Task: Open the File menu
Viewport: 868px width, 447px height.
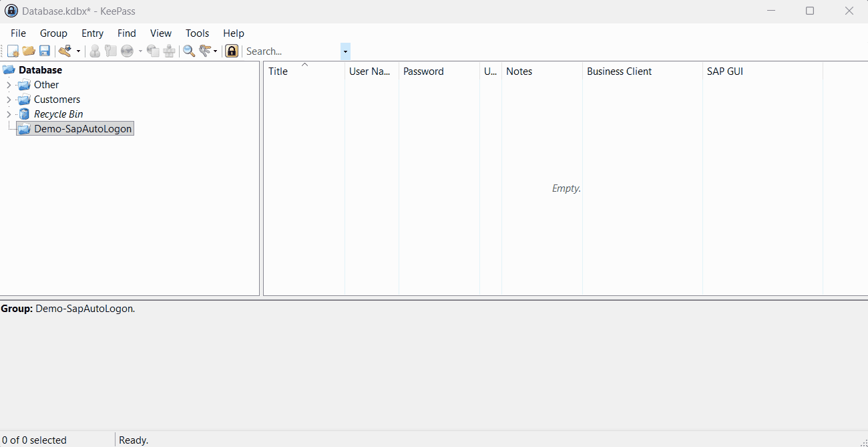Action: click(x=18, y=33)
